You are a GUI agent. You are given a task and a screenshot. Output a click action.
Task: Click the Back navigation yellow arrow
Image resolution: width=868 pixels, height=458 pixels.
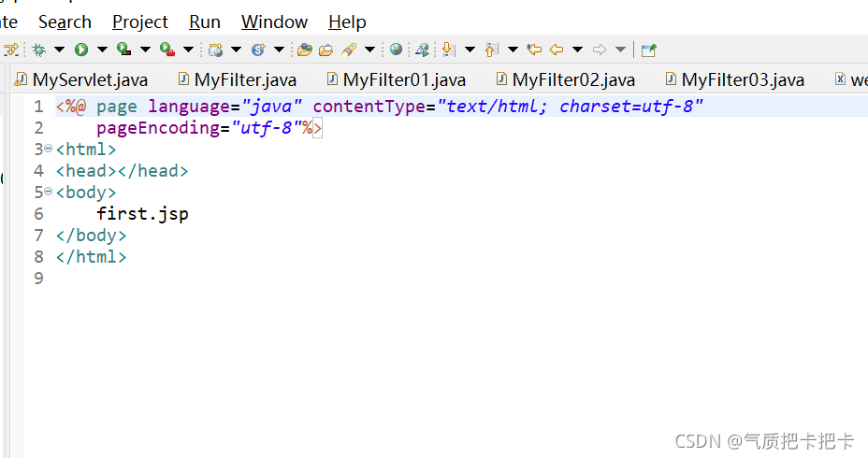(557, 50)
